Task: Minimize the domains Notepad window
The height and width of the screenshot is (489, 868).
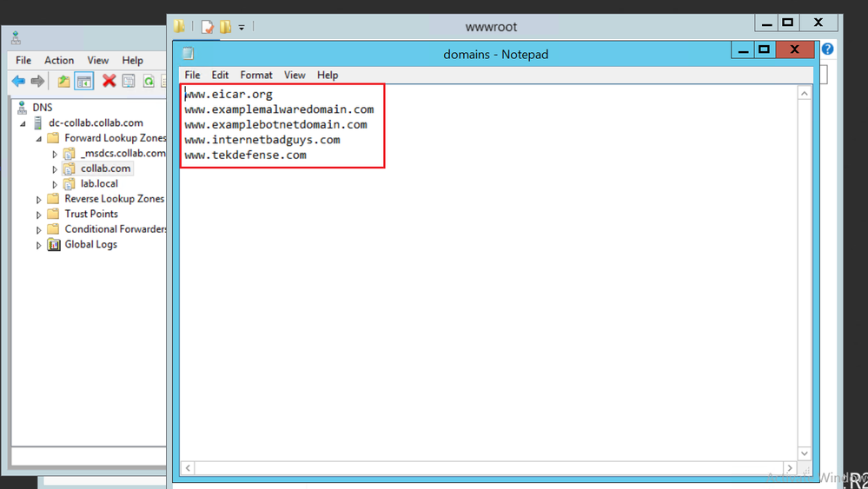Action: point(743,50)
